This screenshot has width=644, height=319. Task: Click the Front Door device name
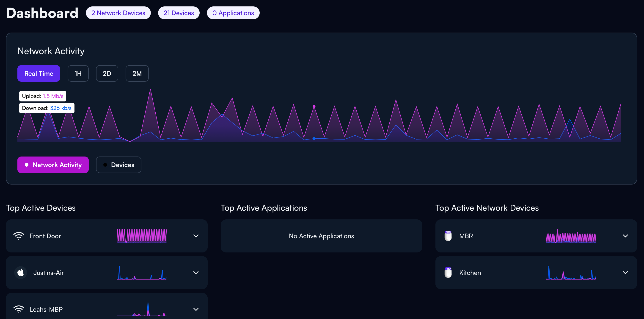point(45,236)
